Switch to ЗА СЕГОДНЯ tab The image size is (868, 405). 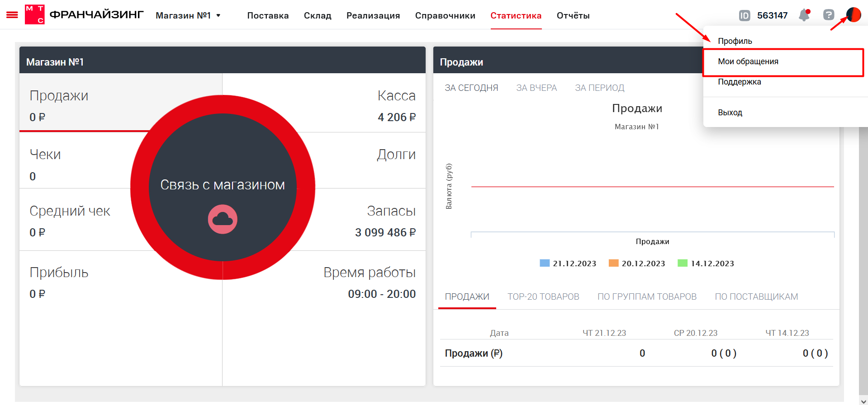coord(471,88)
